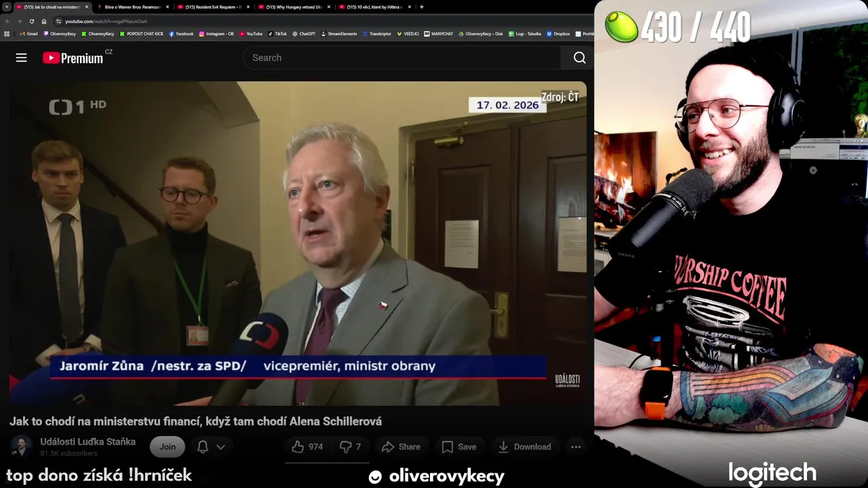The image size is (868, 488).
Task: Close the Jak to chodí na ministerstvu tab
Action: 86,7
